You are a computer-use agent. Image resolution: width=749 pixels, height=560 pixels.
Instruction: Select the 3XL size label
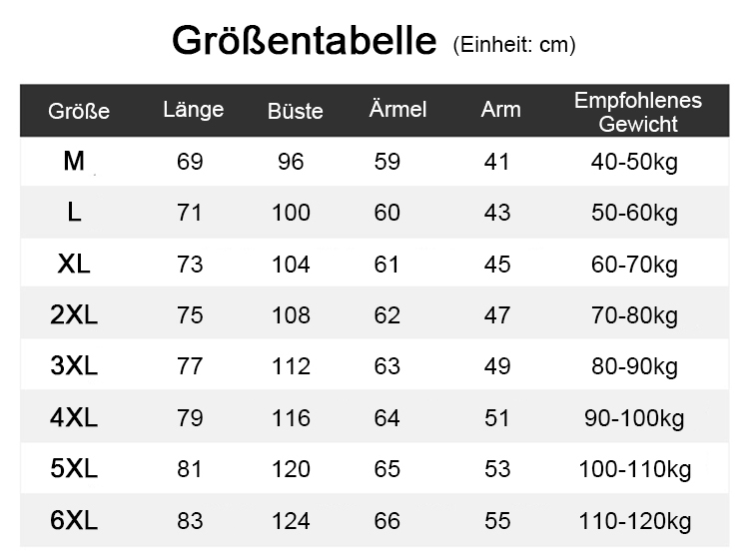coord(74,366)
